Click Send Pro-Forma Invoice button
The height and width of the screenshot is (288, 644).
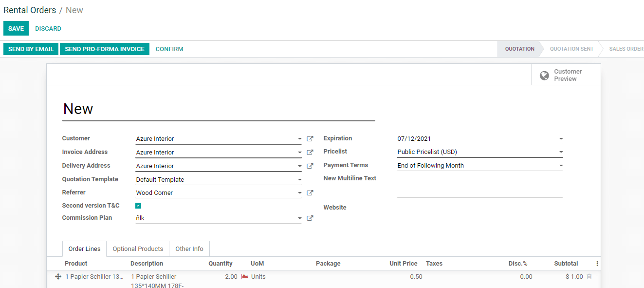point(105,49)
